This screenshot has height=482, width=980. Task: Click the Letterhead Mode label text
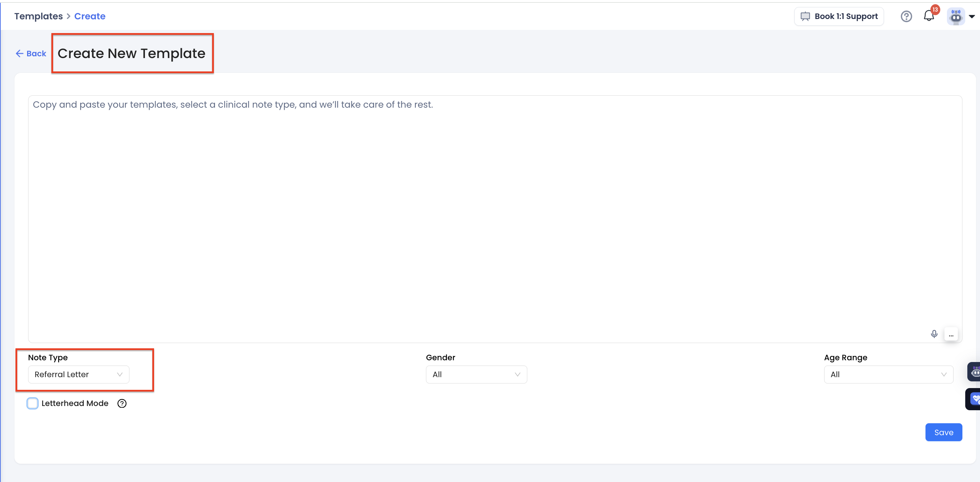click(75, 403)
